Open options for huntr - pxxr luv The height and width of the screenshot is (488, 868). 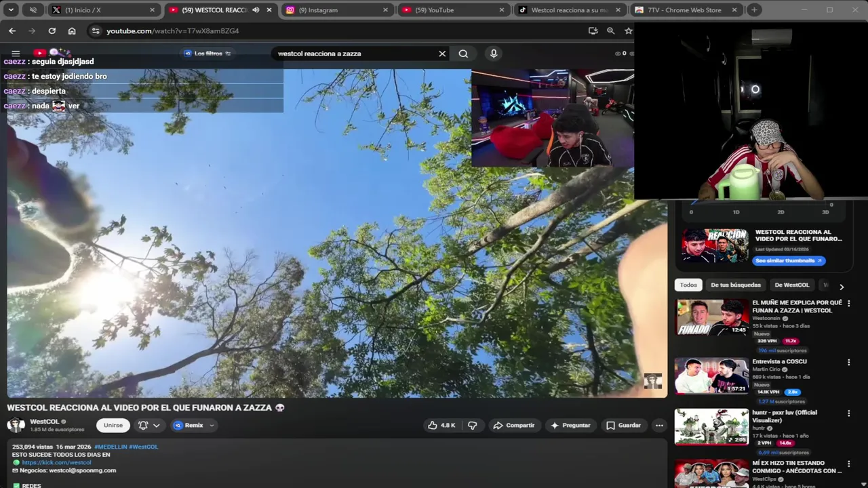tap(848, 413)
